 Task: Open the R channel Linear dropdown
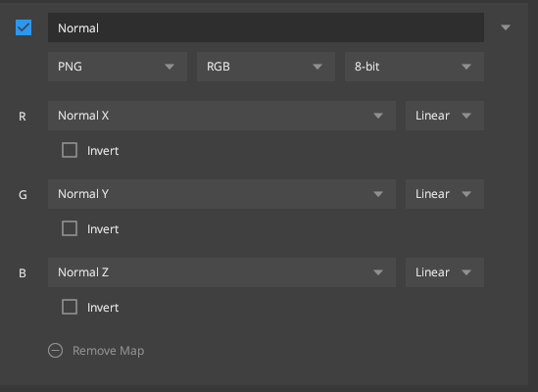pos(445,116)
